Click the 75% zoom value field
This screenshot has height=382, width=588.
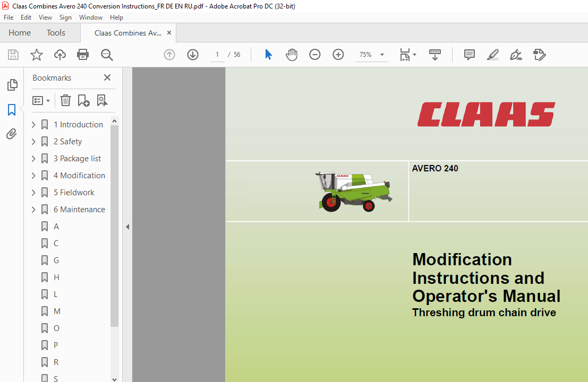[x=365, y=55]
